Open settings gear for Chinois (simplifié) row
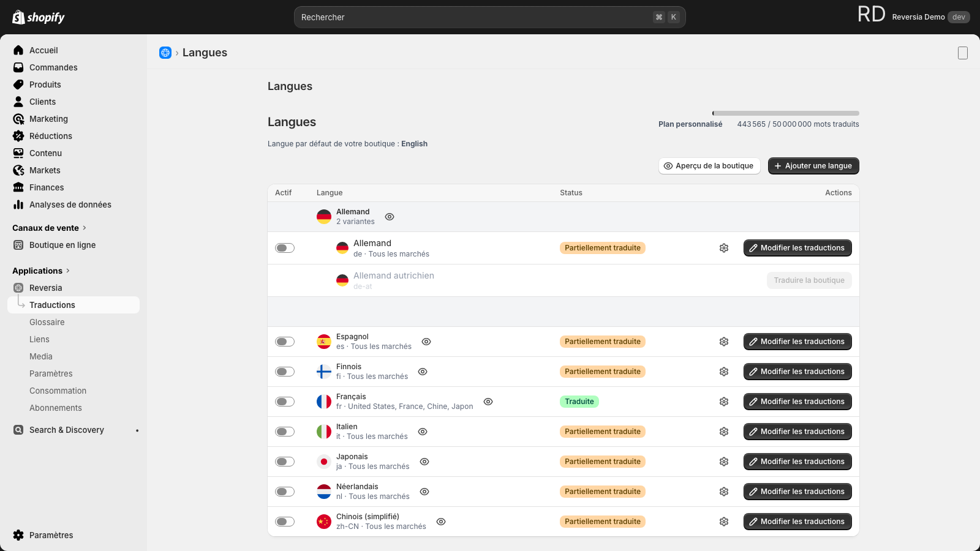980x551 pixels. [724, 522]
